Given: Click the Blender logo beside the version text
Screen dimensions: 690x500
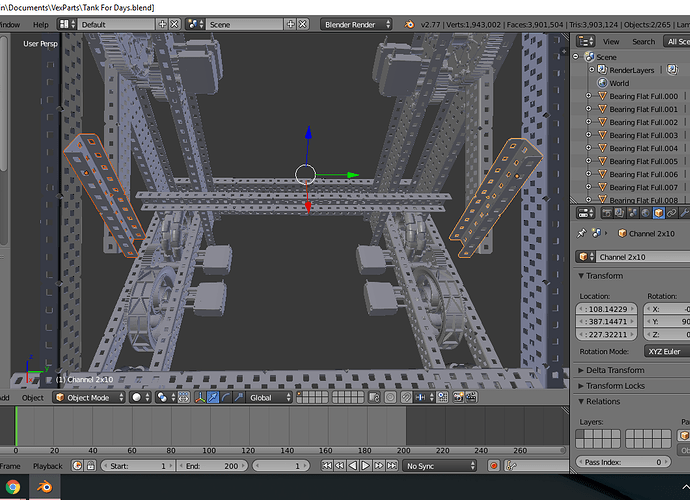Looking at the screenshot, I should [409, 25].
